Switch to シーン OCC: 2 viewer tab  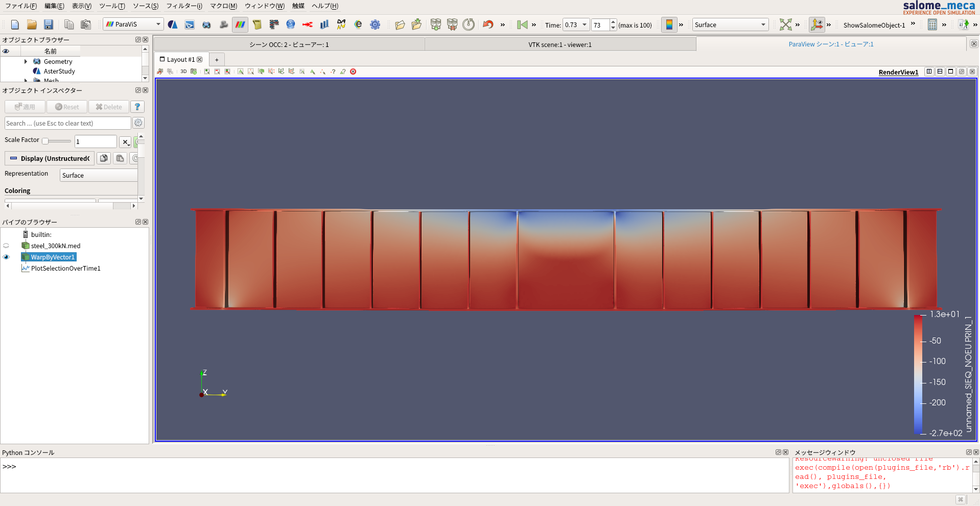pos(289,44)
